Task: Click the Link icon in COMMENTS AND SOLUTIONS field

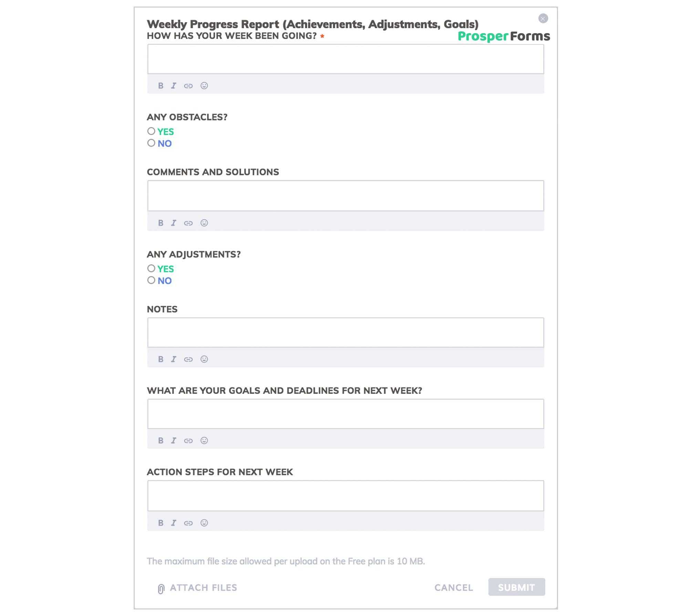Action: point(188,222)
